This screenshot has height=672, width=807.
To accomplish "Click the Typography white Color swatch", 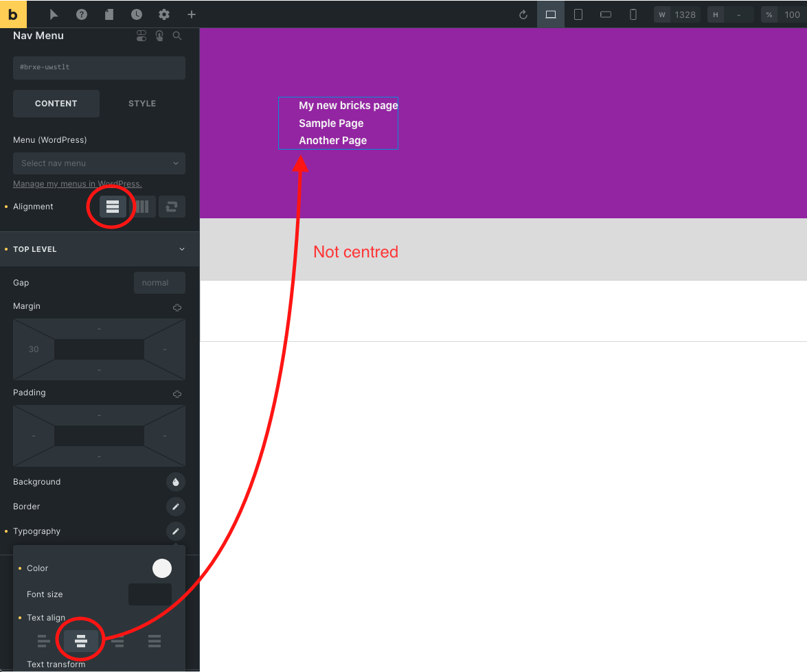I will (x=162, y=568).
